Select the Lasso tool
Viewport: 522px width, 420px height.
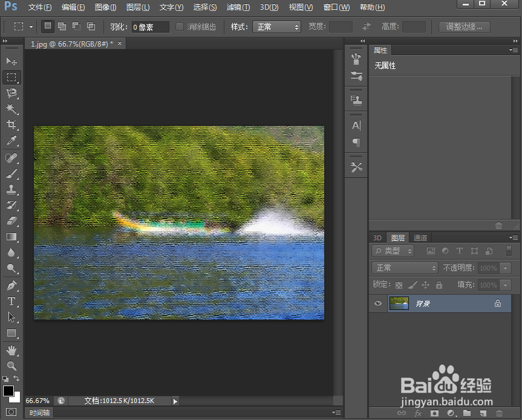click(11, 93)
